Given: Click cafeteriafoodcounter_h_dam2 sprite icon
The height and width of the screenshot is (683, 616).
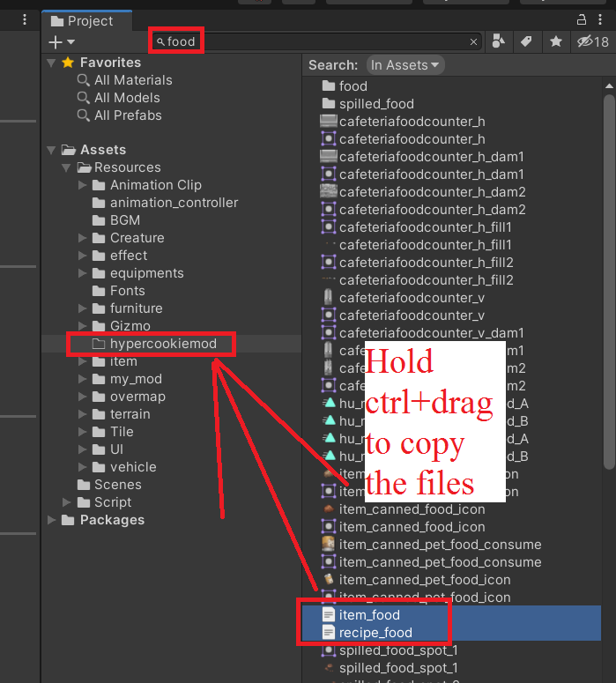Looking at the screenshot, I should [329, 210].
